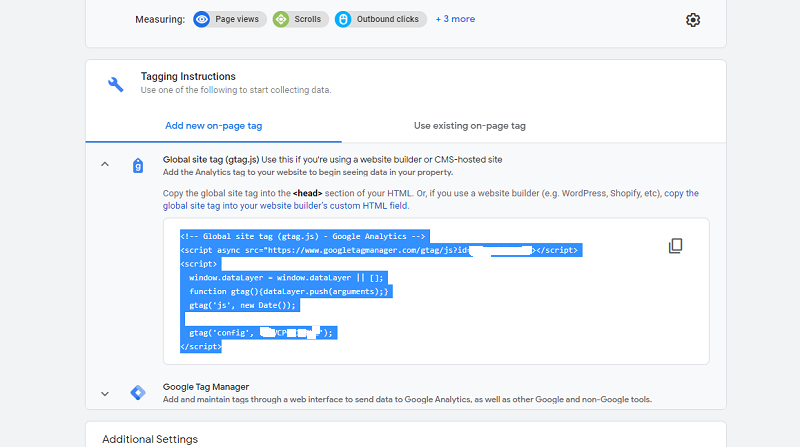Viewport: 800px width, 447px height.
Task: Click the Google Tag Manager heading
Action: (x=206, y=387)
